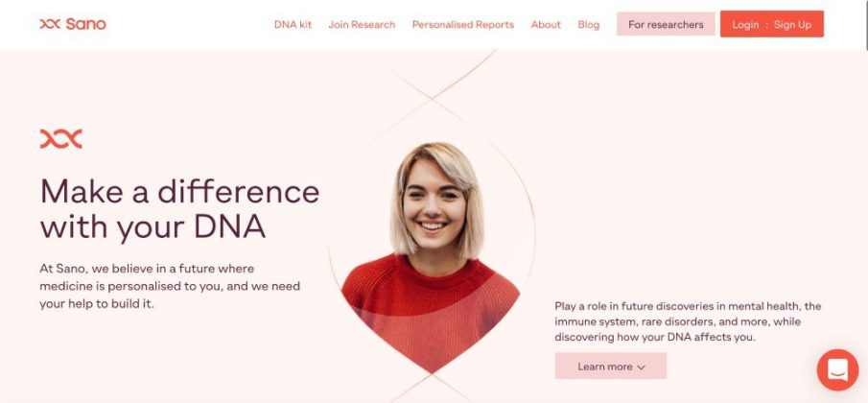The width and height of the screenshot is (868, 403).
Task: Click the For researchers button
Action: coord(666,24)
